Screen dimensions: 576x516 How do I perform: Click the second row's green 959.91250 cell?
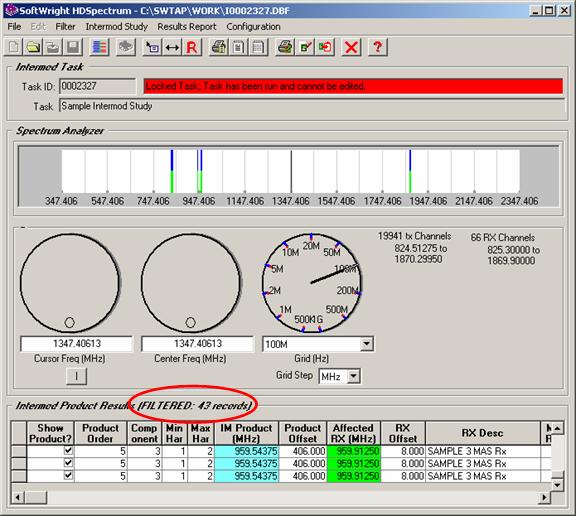click(354, 463)
